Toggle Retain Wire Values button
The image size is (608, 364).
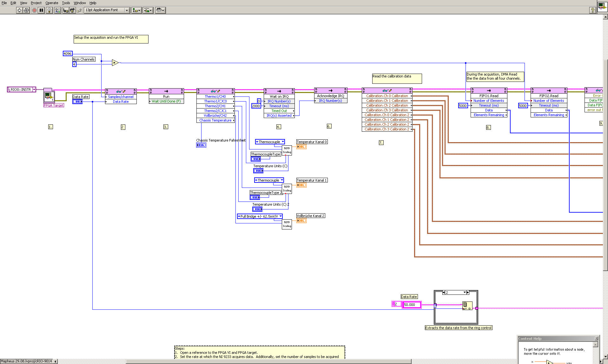tap(57, 10)
